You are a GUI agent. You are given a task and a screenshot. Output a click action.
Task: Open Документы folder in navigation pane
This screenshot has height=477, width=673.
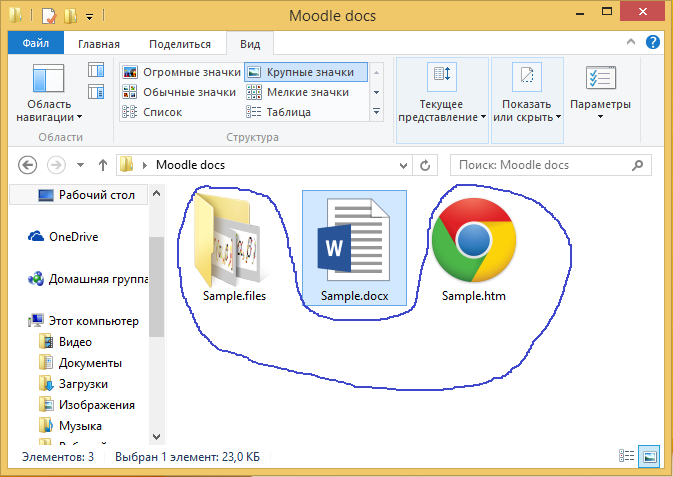tap(80, 363)
